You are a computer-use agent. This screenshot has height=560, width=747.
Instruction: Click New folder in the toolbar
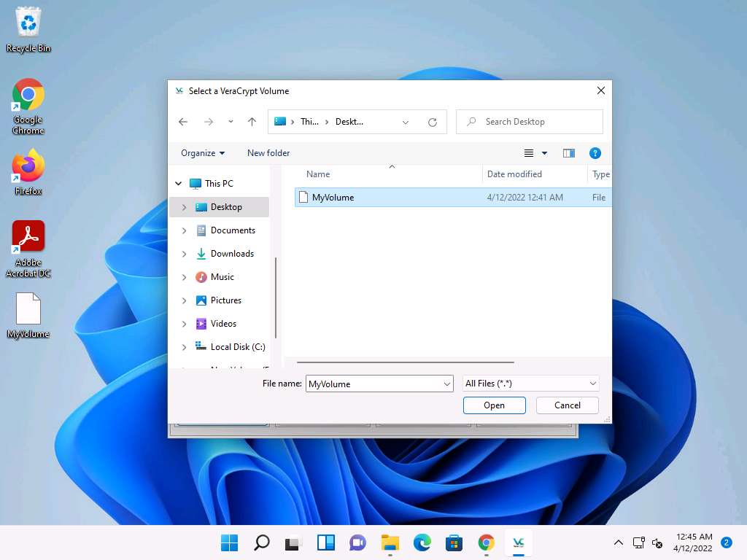click(x=268, y=153)
